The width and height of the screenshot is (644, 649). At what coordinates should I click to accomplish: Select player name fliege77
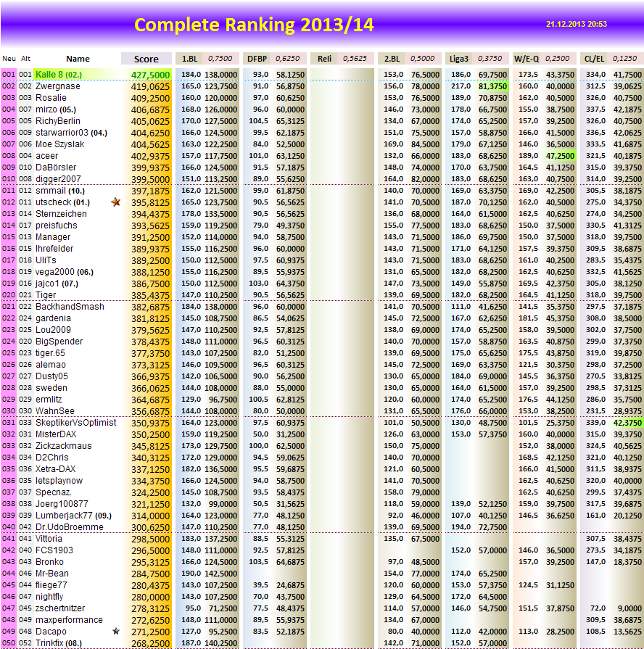coord(51,585)
